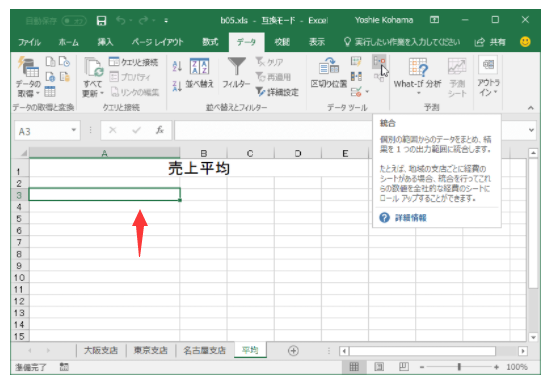Click the 売上平均 title cell
Viewport: 544px width, 381px height.
pyautogui.click(x=199, y=168)
